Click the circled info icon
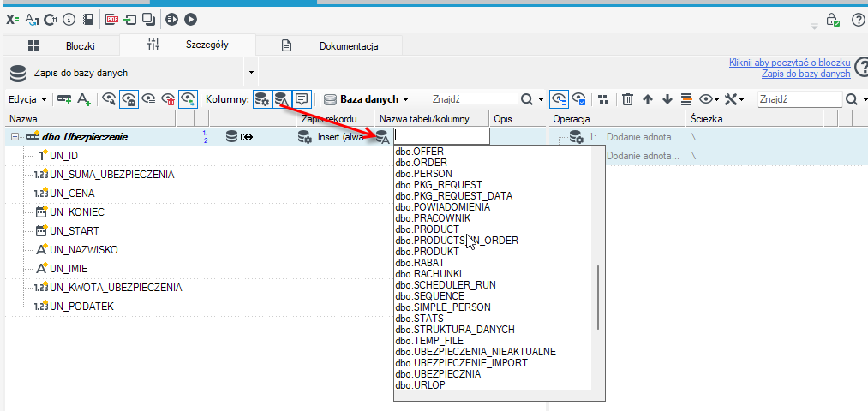This screenshot has width=868, height=411. point(69,20)
